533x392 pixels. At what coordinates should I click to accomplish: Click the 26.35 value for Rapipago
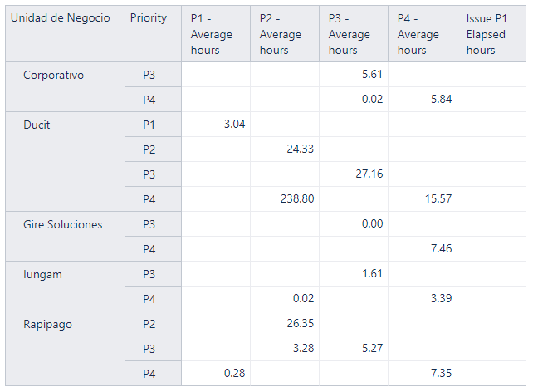click(x=285, y=323)
